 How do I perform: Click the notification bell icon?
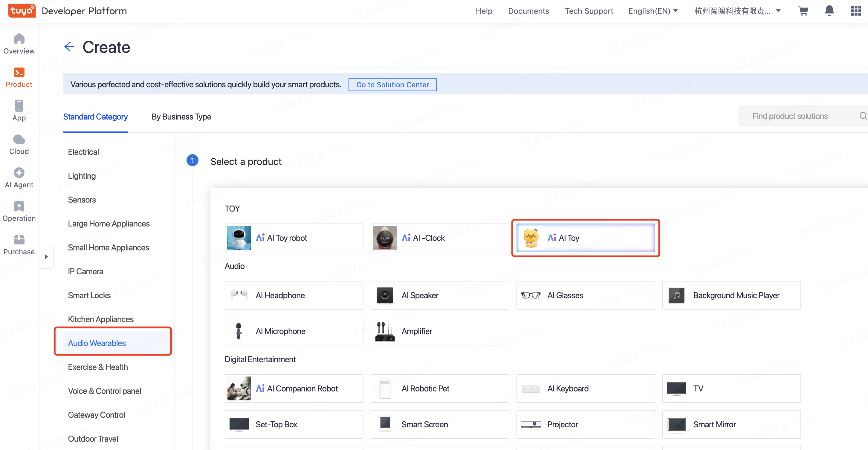click(x=829, y=11)
